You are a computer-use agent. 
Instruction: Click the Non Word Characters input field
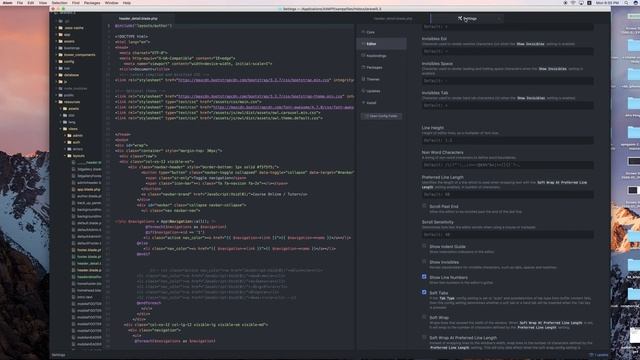click(507, 165)
